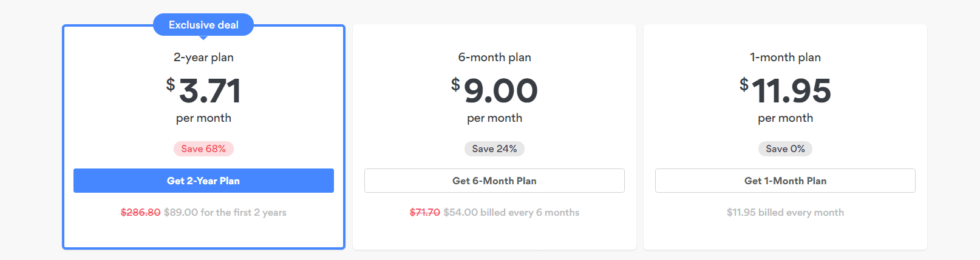Screen dimensions: 980x260
Task: Click the Get 2-Year Plan button
Action: point(203,181)
